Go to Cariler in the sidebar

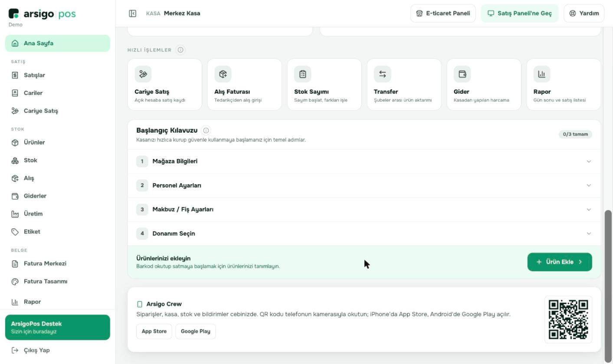[58, 93]
